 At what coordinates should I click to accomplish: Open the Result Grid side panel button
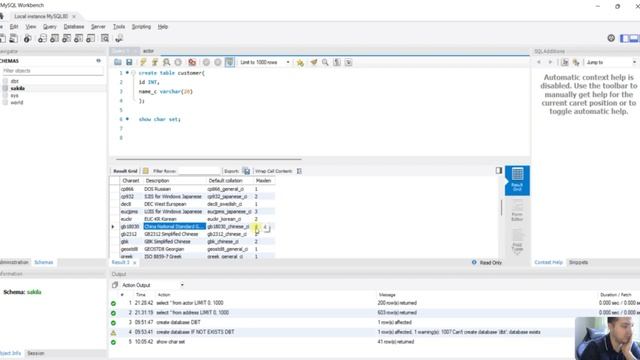(x=517, y=180)
